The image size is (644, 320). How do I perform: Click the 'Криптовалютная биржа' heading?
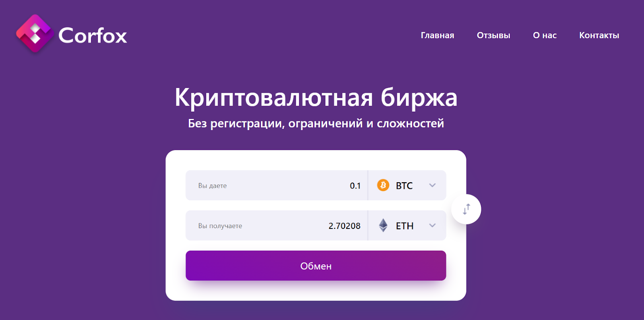pos(316,98)
